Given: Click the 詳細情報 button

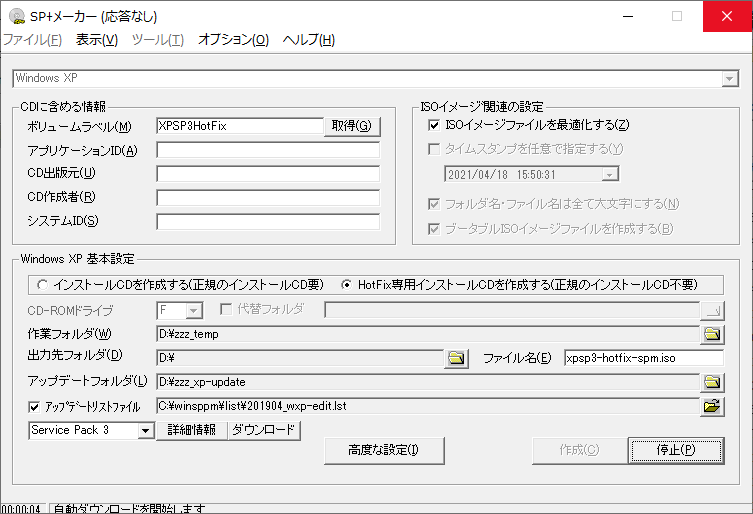Looking at the screenshot, I should 192,430.
